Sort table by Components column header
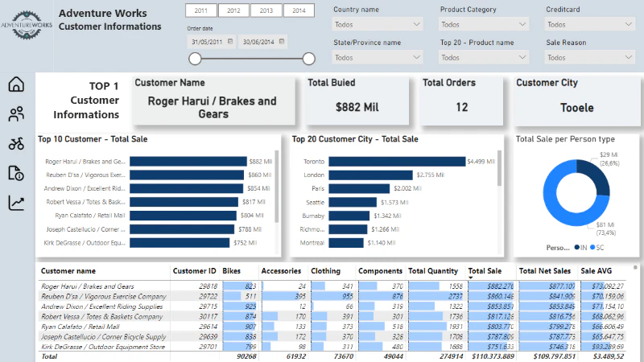 [x=380, y=271]
